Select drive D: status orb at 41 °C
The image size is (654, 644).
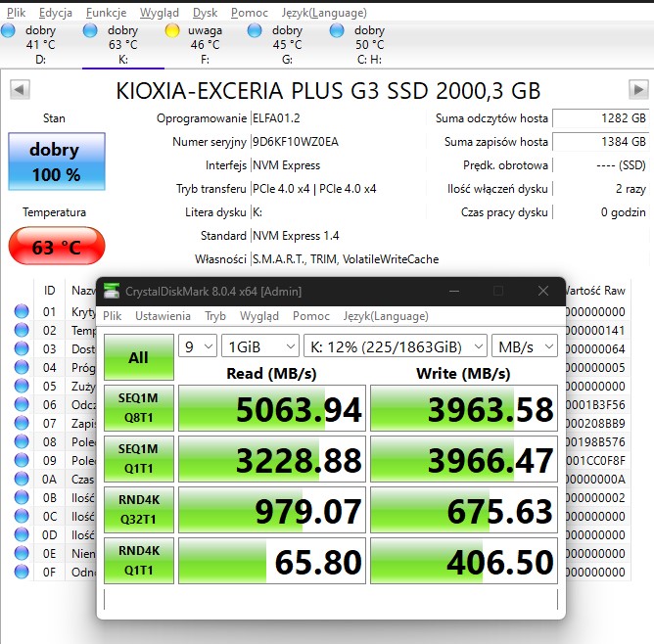[8, 31]
